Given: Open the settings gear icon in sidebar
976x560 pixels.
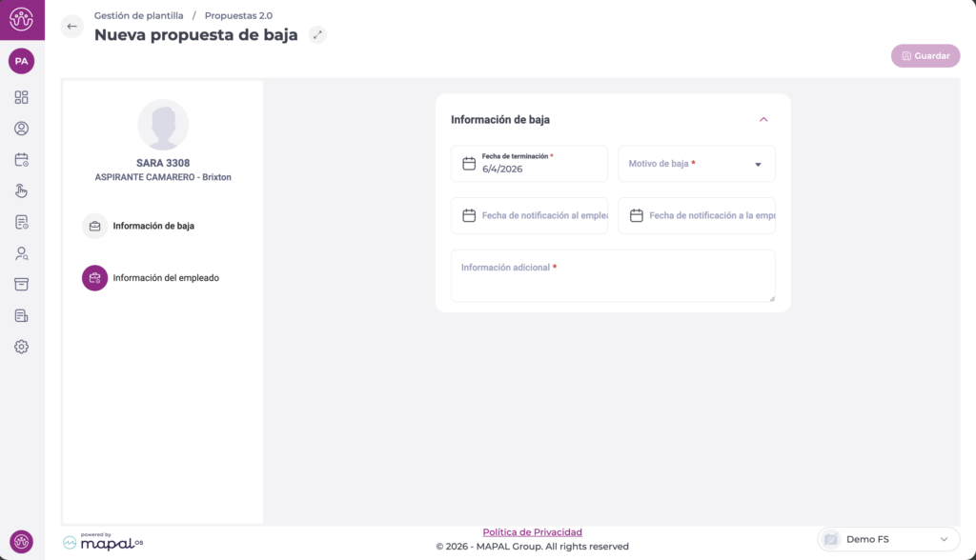Looking at the screenshot, I should [x=21, y=347].
